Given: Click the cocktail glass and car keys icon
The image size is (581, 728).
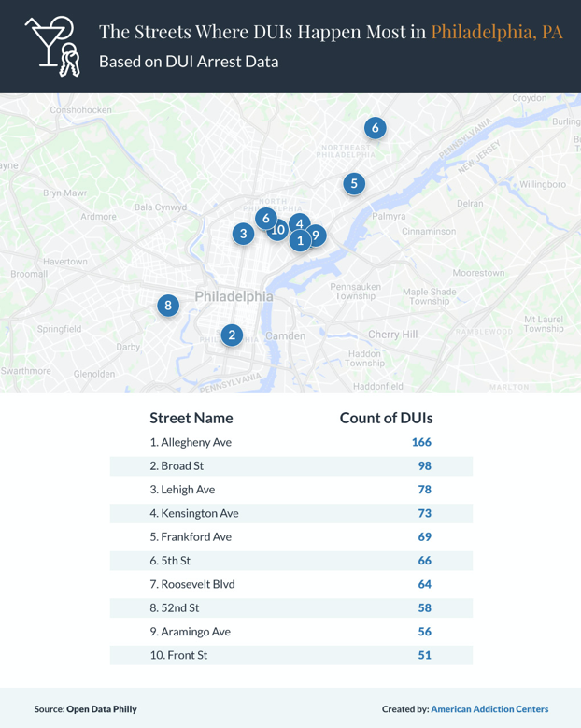Looking at the screenshot, I should (x=52, y=47).
